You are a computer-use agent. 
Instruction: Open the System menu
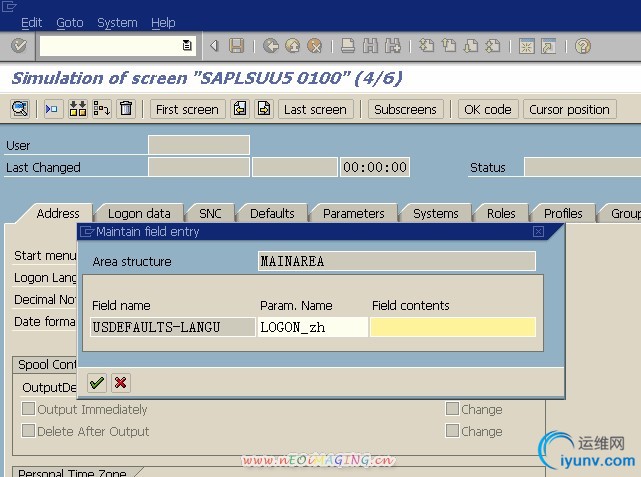(117, 22)
